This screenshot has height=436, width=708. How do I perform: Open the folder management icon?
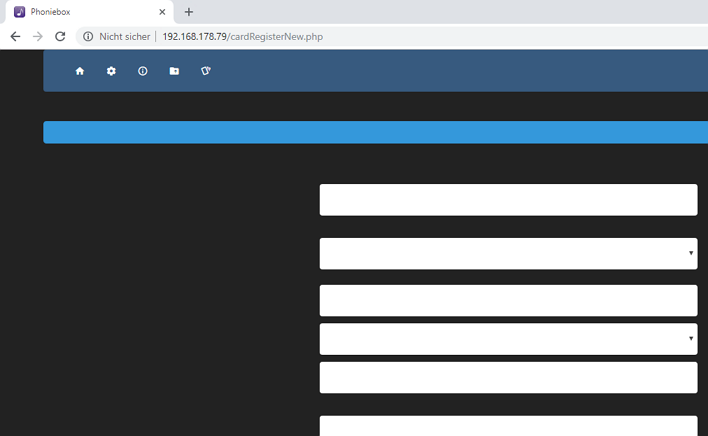tap(174, 71)
